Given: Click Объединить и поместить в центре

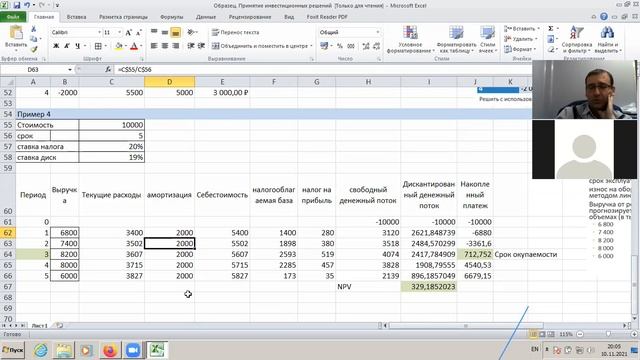Looking at the screenshot, I should [x=262, y=46].
